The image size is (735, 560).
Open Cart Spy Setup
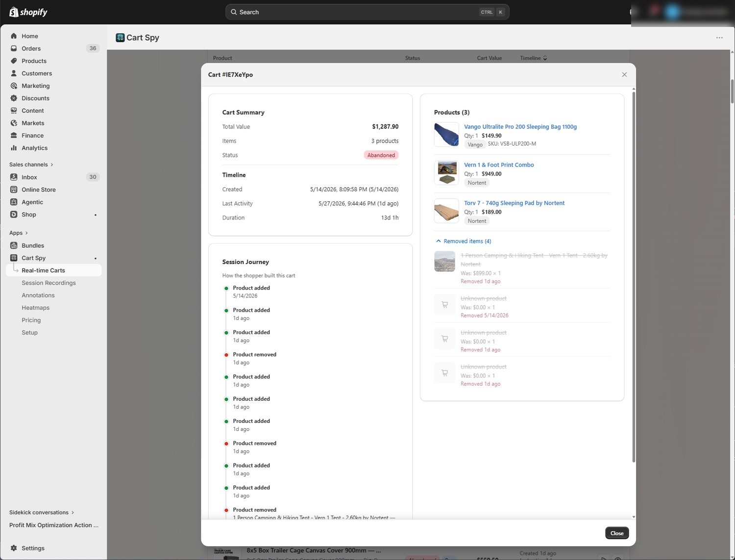click(29, 333)
